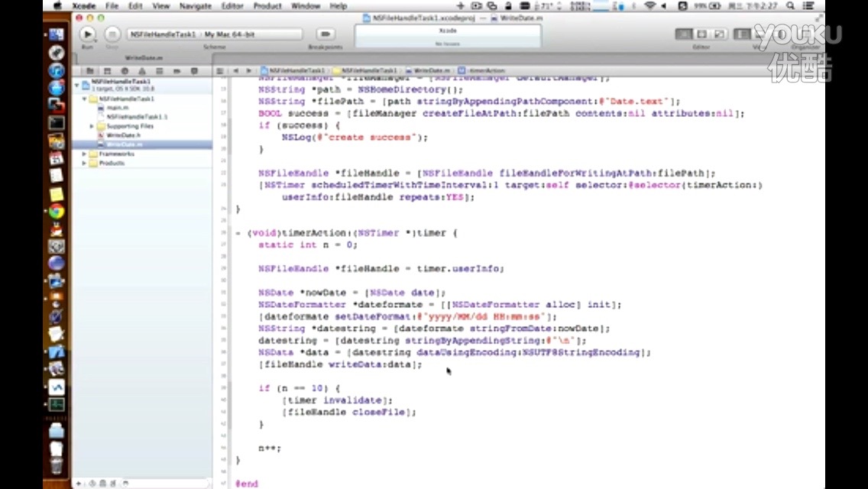Screen dimensions: 868x489
Task: Click the Run button in Xcode toolbar
Action: coord(87,34)
